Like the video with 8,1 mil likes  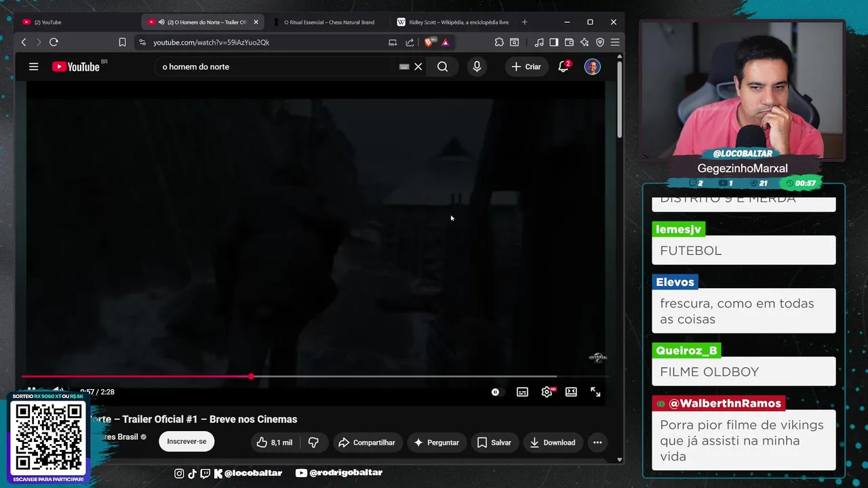click(275, 443)
